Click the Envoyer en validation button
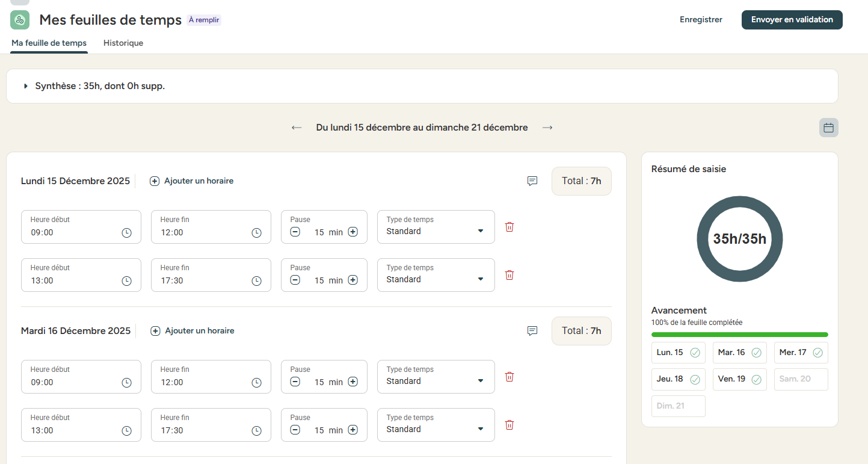Viewport: 868px width, 464px height. 792,20
